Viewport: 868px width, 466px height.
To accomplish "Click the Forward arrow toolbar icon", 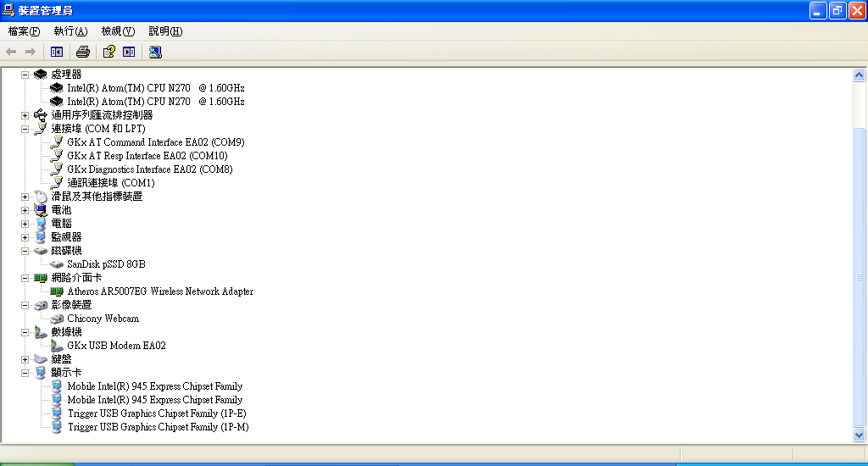I will (x=31, y=52).
